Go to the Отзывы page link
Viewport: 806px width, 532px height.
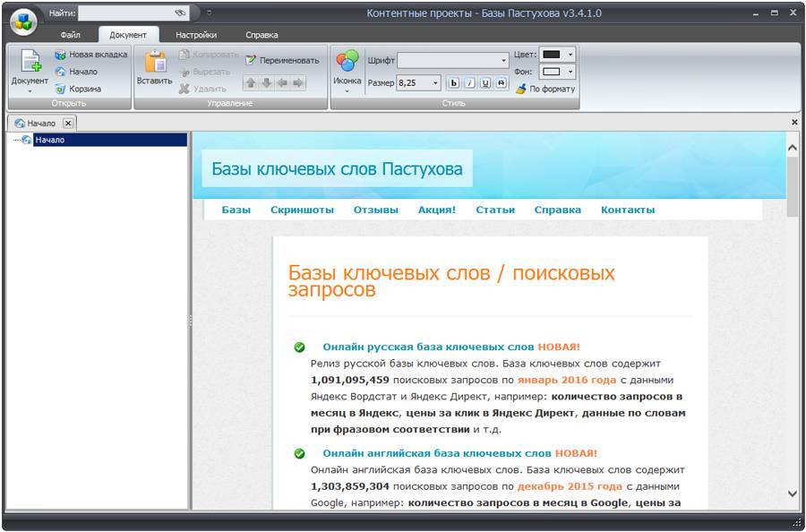[x=376, y=210]
